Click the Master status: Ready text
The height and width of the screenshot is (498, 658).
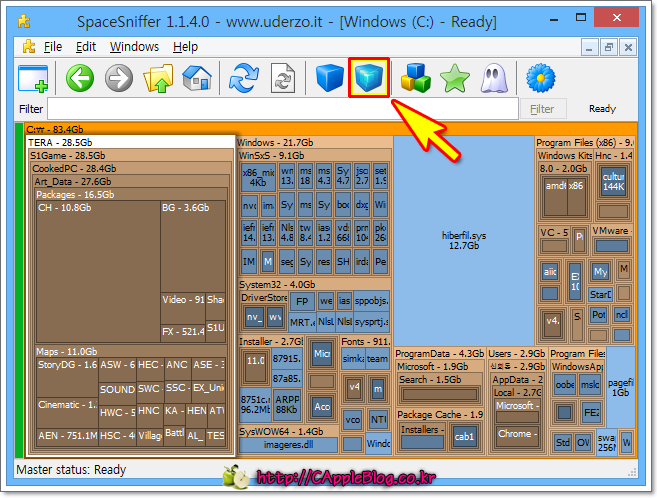(71, 469)
